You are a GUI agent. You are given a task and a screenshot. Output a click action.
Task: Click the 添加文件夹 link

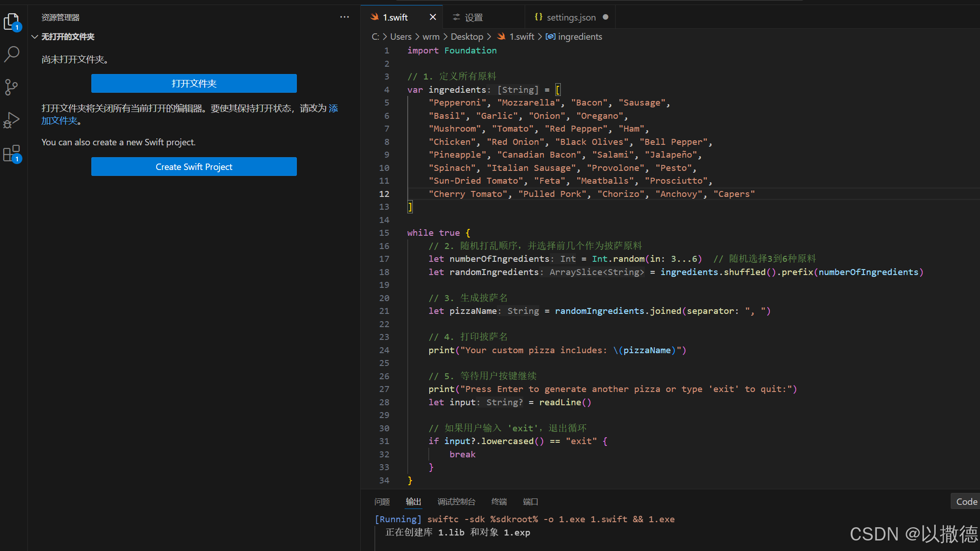[x=59, y=121]
